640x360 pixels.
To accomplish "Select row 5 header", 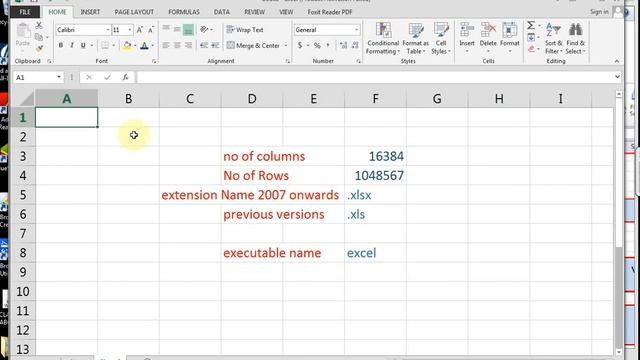I will pos(23,195).
